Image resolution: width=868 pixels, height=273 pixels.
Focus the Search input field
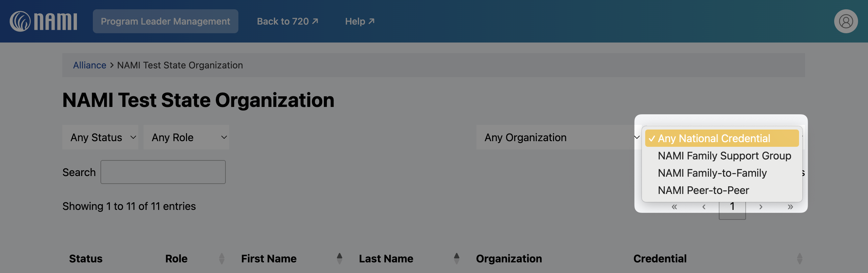[163, 172]
